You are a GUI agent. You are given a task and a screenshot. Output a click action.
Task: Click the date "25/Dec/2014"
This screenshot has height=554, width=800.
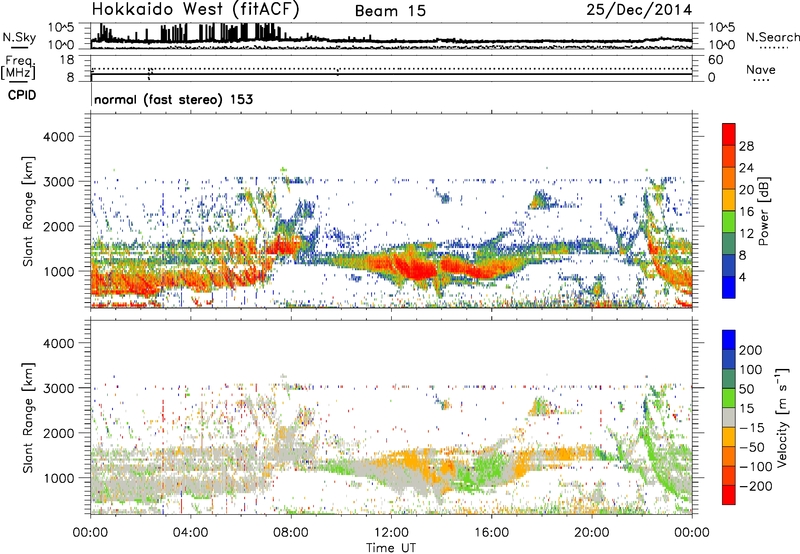[x=639, y=9]
